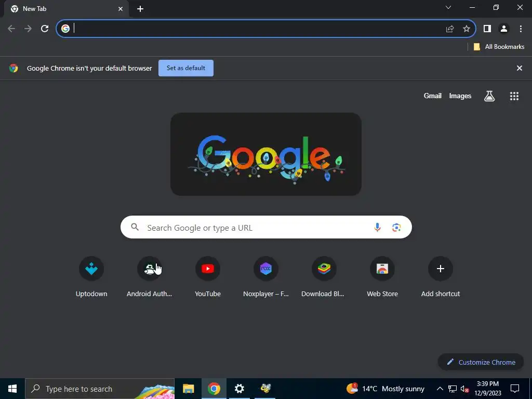Open the YouTube shortcut
Image resolution: width=532 pixels, height=399 pixels.
[208, 277]
